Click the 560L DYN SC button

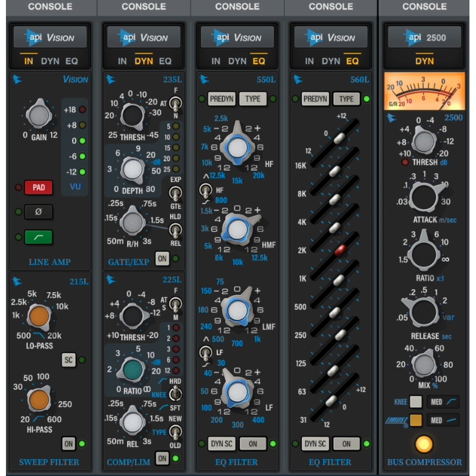(x=315, y=443)
